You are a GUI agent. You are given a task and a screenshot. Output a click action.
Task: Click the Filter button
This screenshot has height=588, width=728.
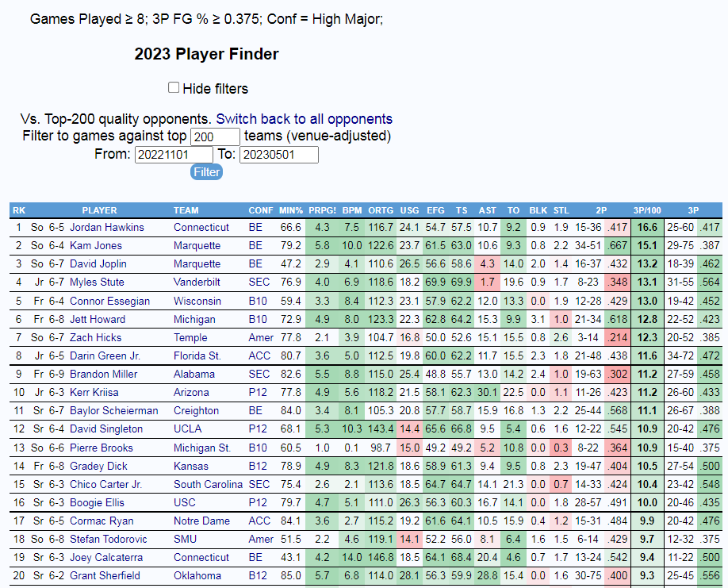pyautogui.click(x=207, y=172)
